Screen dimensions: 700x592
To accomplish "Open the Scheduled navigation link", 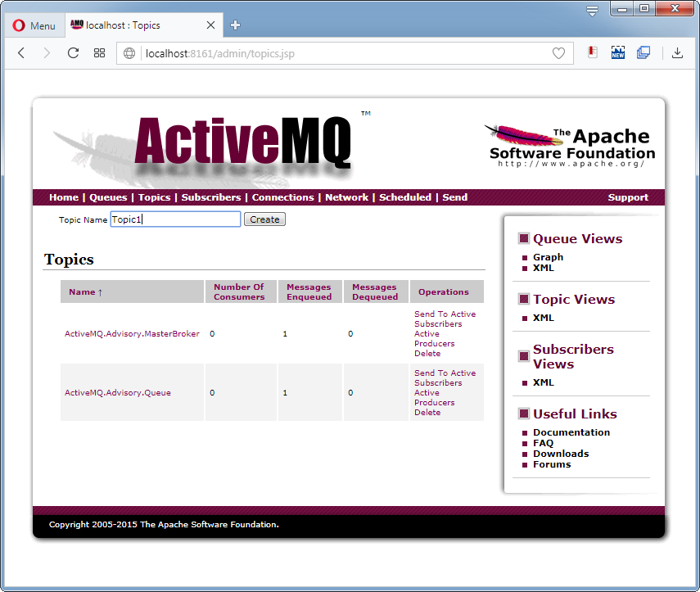I will 405,197.
